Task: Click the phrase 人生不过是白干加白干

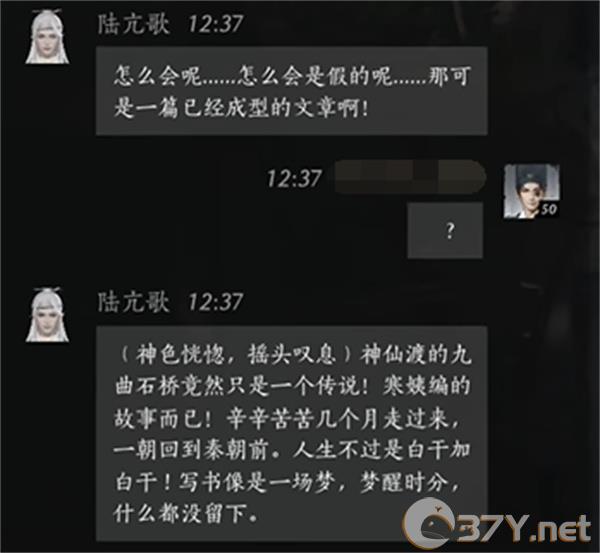Action: [x=293, y=466]
